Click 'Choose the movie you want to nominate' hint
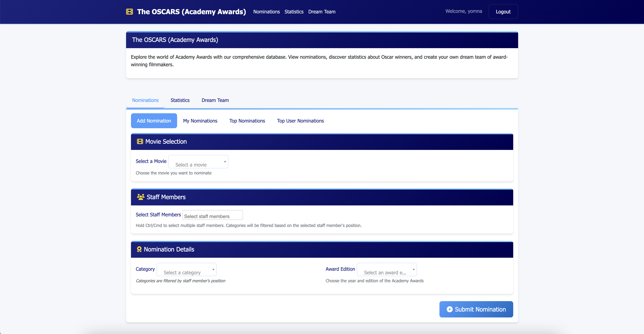The width and height of the screenshot is (644, 334). (x=174, y=173)
